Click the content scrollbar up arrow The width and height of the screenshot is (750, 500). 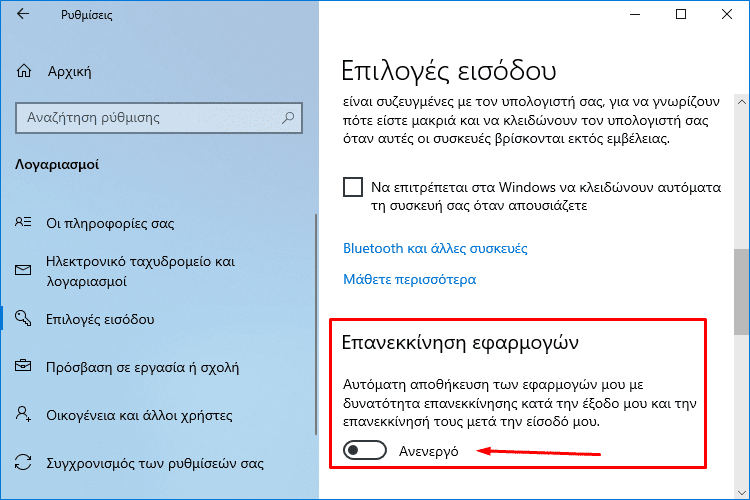tap(742, 102)
